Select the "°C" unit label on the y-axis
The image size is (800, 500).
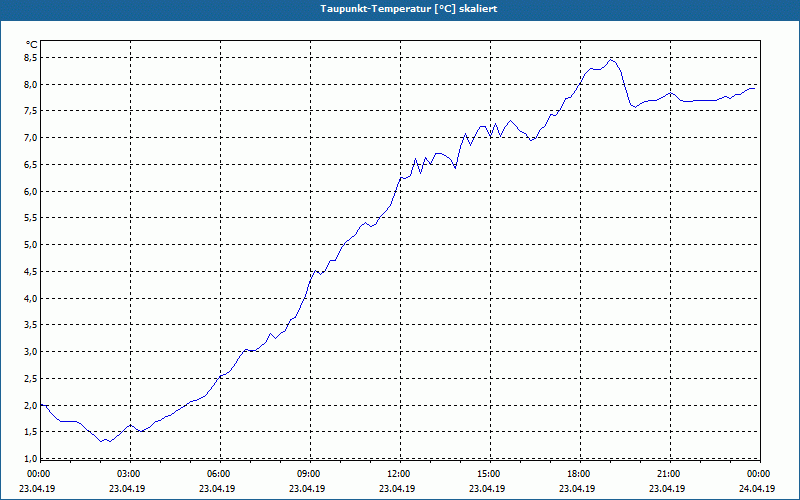tap(32, 45)
